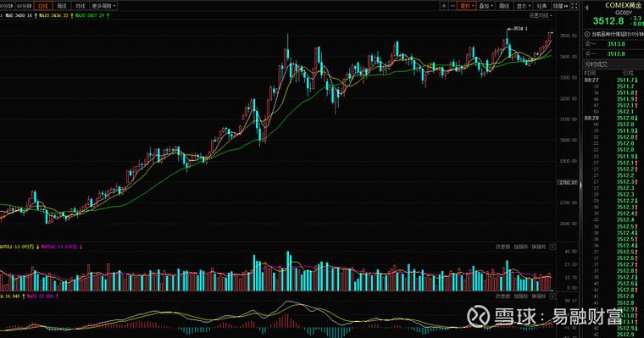Image resolution: width=644 pixels, height=338 pixels.
Task: Expand 更多周期 period dropdown
Action: click(x=103, y=6)
